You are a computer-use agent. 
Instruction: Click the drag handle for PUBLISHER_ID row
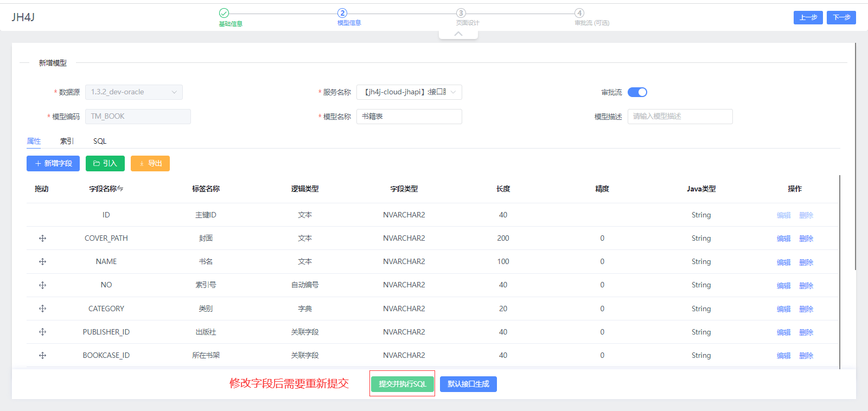pyautogui.click(x=42, y=332)
